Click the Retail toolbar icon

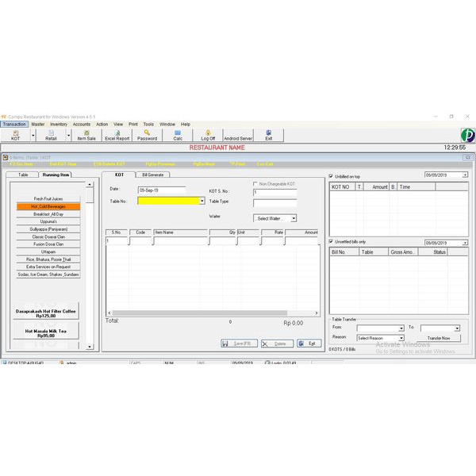[51, 135]
